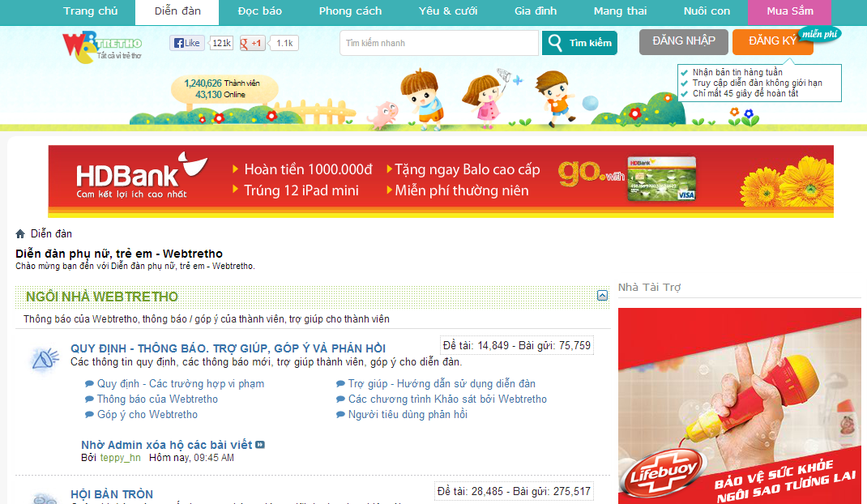Open the Lifebuoy sponsor advertisement
Screen dimensions: 867x504
click(739, 405)
